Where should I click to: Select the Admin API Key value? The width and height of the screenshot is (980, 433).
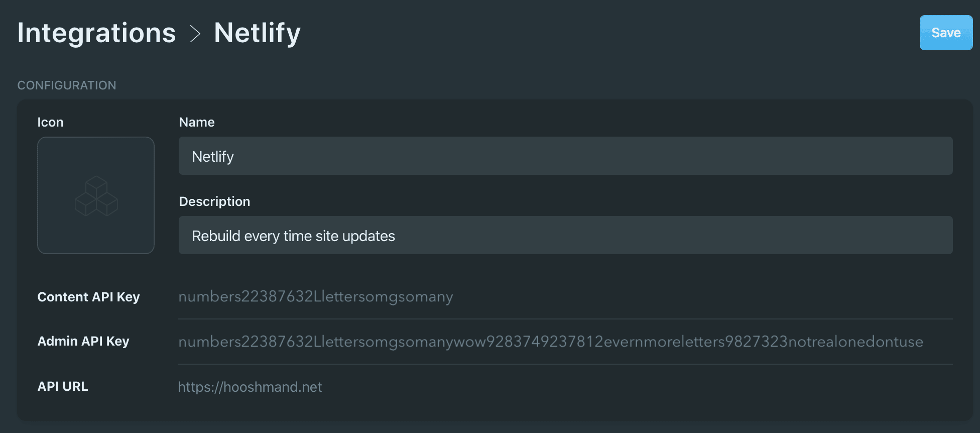pyautogui.click(x=551, y=342)
